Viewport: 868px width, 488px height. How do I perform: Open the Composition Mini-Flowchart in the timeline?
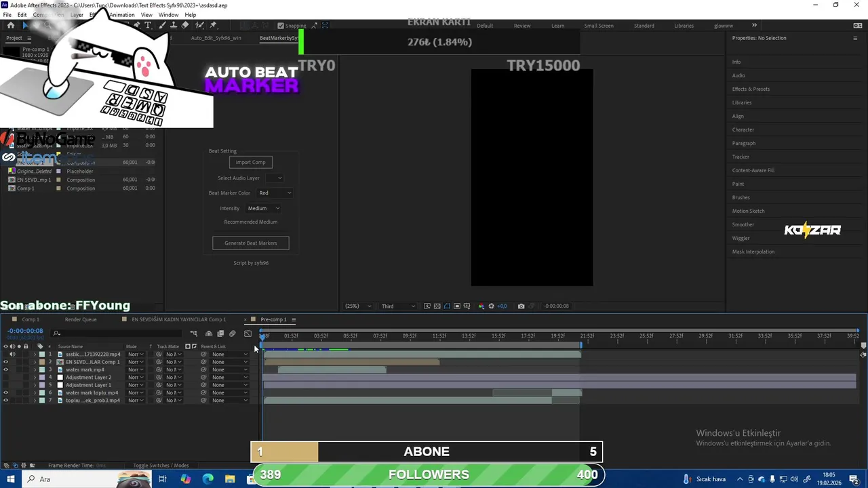[193, 333]
